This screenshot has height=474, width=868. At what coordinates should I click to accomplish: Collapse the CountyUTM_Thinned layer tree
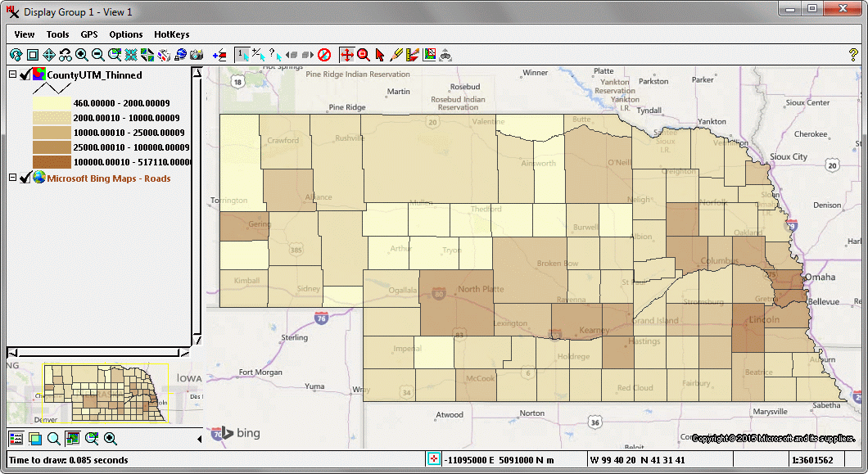(x=12, y=74)
